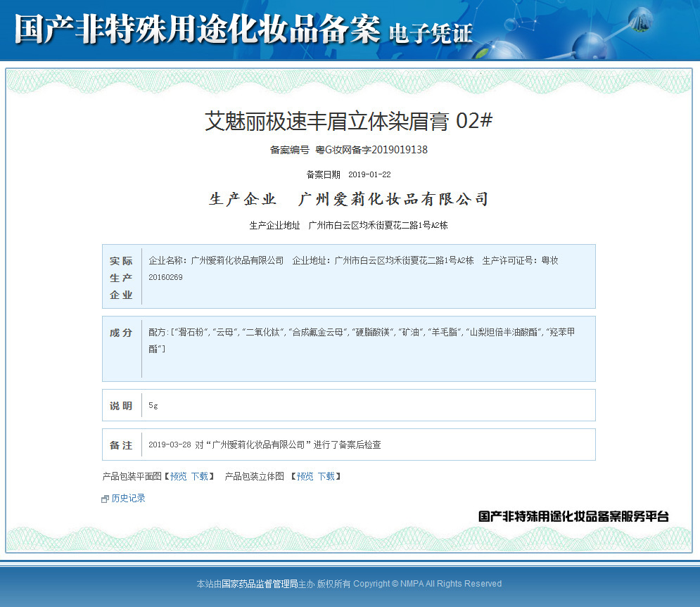700x607 pixels.
Task: Click address 广州市白云区均禾街夏花二路1号A2栋 under heading
Action: (378, 225)
